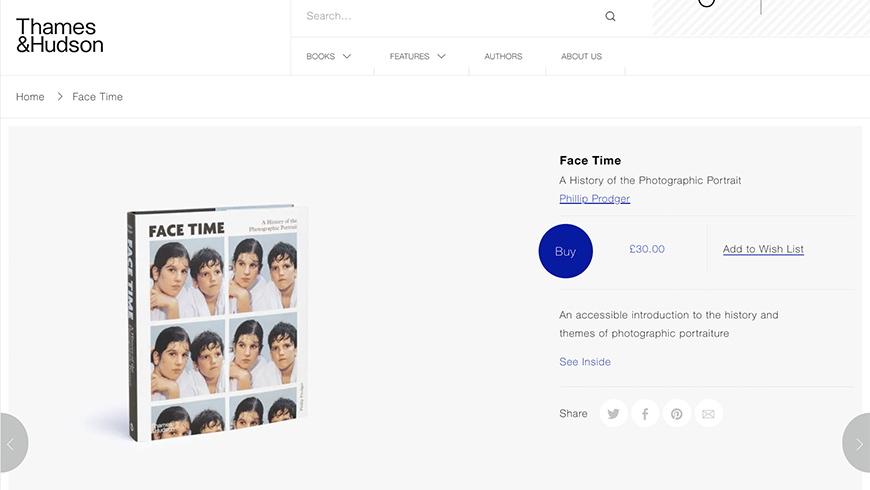Go to previous book arrow

click(12, 443)
